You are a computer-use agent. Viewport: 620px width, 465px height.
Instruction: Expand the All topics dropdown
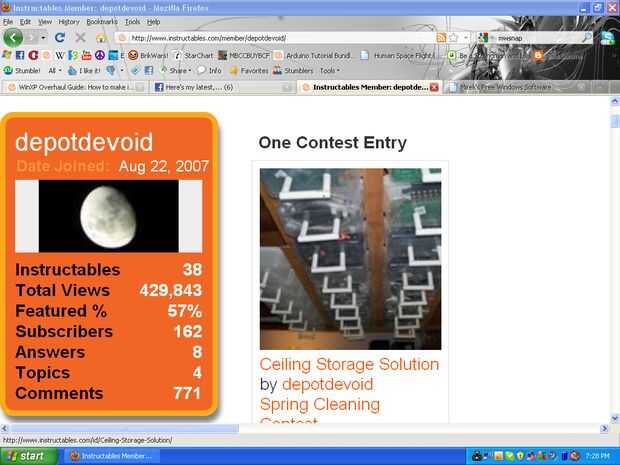pos(55,70)
